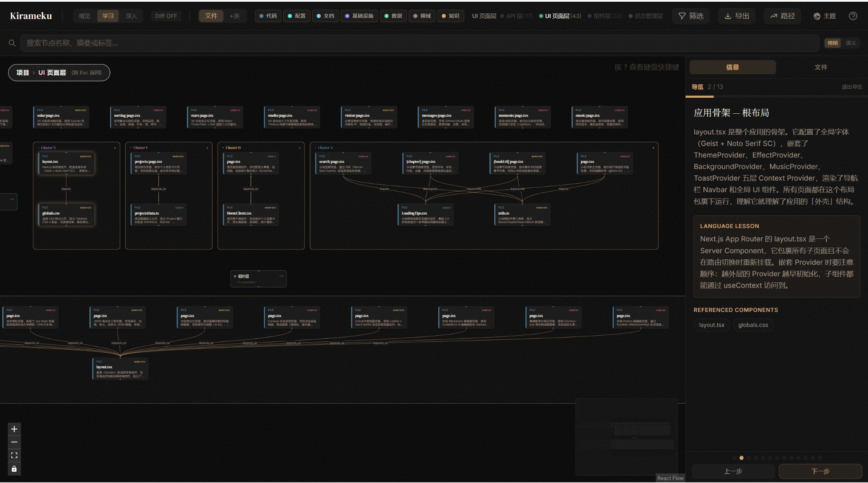
Task: Select the music/page.tsx file node
Action: pos(600,117)
